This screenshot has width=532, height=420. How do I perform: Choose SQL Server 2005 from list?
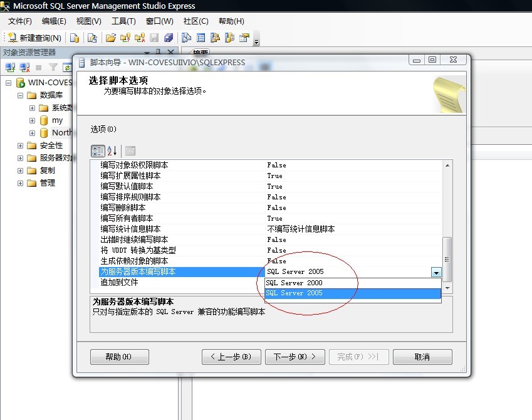(353, 293)
